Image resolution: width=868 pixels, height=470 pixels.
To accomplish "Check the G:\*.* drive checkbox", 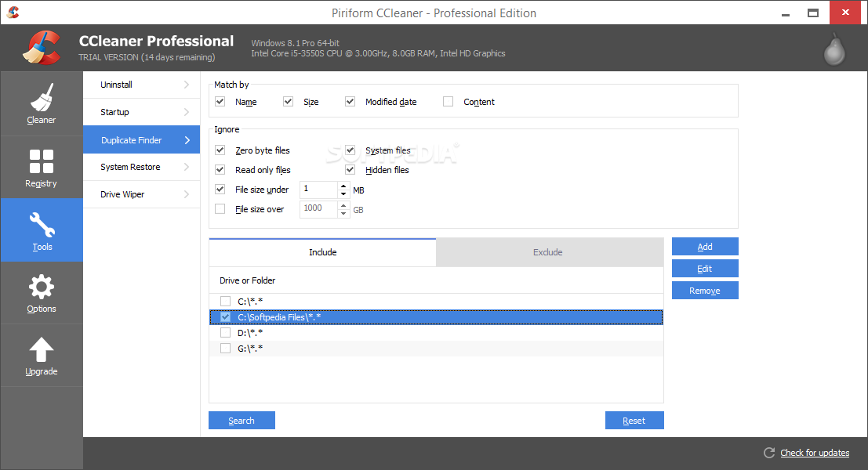I will point(225,349).
